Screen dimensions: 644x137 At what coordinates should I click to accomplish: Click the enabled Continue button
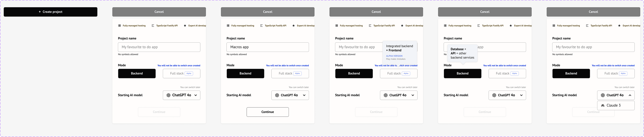pos(267,112)
